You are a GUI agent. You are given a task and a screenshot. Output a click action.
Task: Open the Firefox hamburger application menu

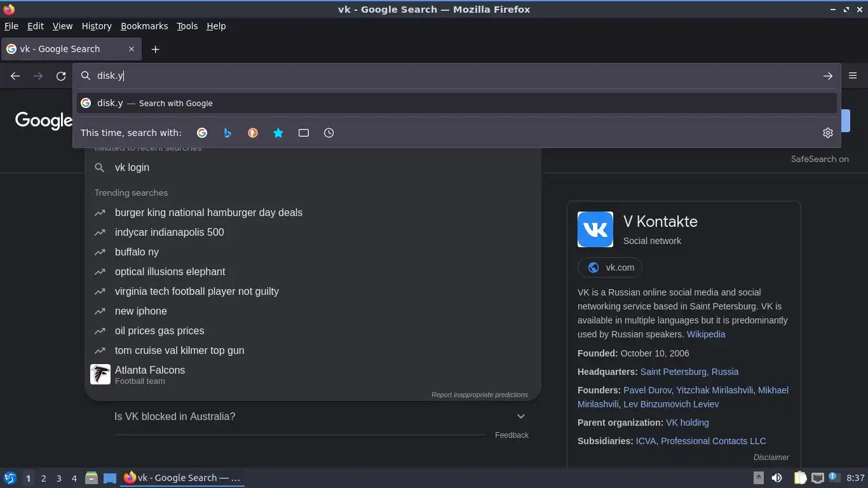tap(853, 76)
